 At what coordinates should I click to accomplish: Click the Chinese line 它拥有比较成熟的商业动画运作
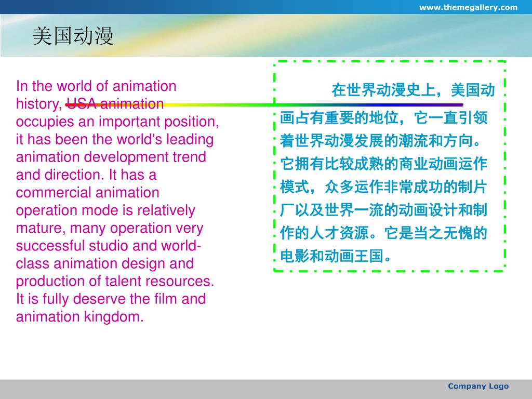coord(384,164)
